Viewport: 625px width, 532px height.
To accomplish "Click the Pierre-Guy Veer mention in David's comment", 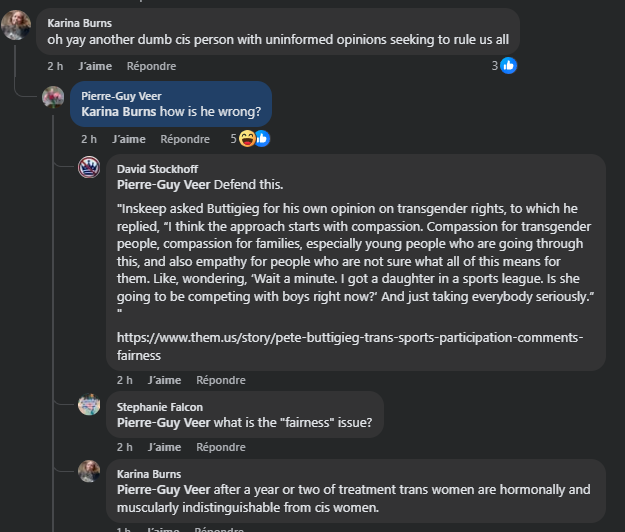I will (163, 184).
